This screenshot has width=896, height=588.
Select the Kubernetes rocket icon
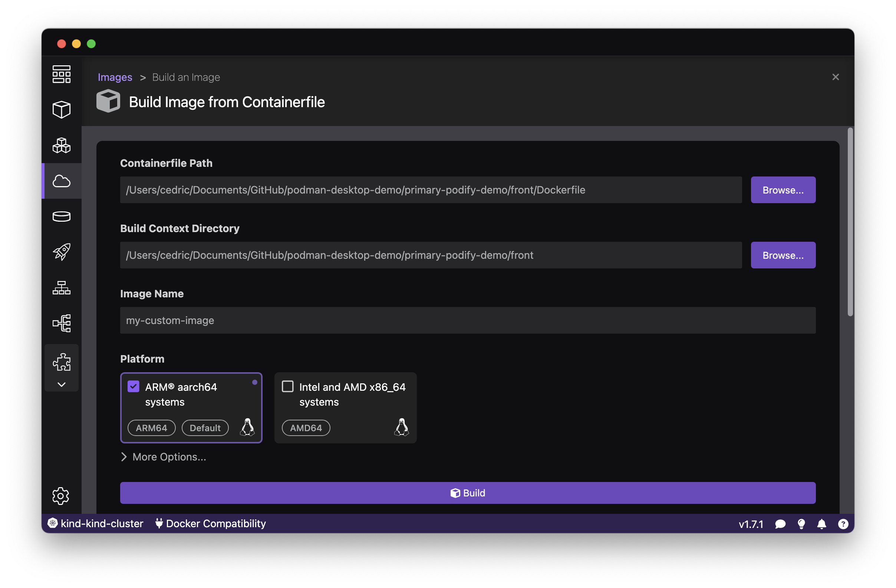(61, 251)
